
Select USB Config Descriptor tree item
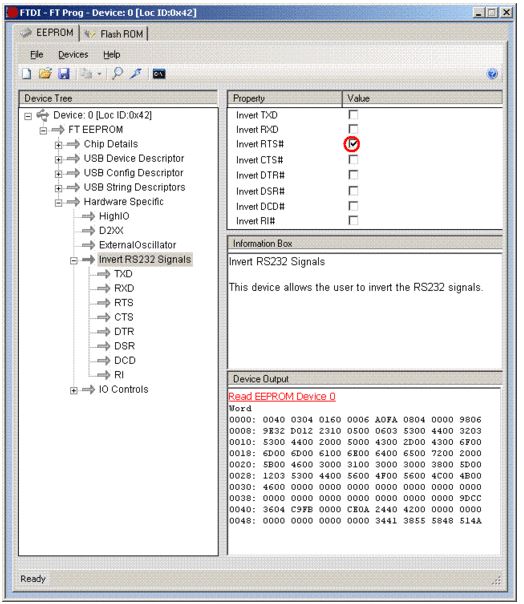tap(133, 173)
